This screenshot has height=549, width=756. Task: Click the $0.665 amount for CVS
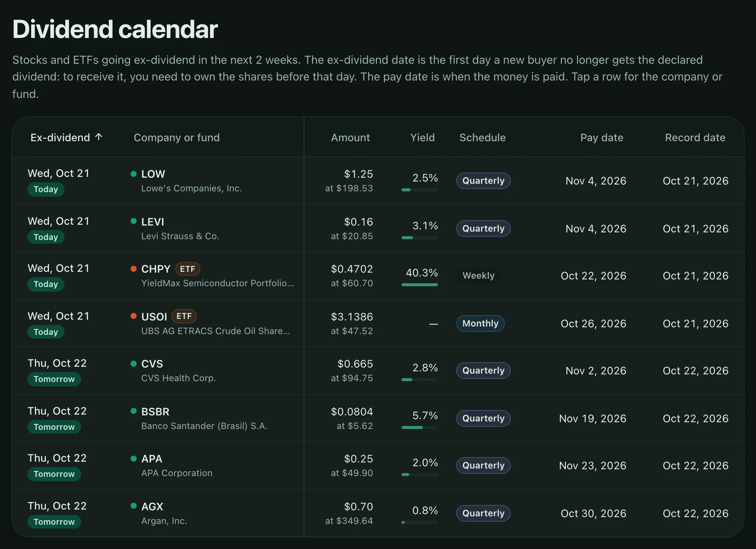coord(355,364)
